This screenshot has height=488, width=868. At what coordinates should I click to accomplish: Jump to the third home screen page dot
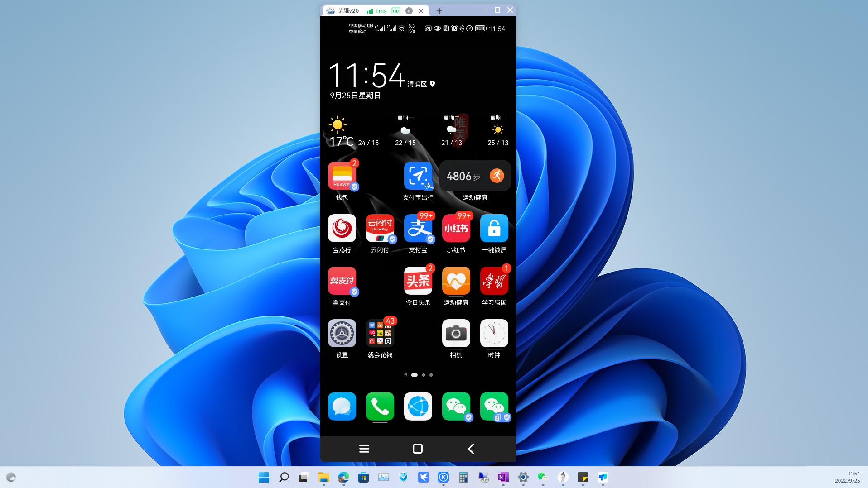coord(424,375)
